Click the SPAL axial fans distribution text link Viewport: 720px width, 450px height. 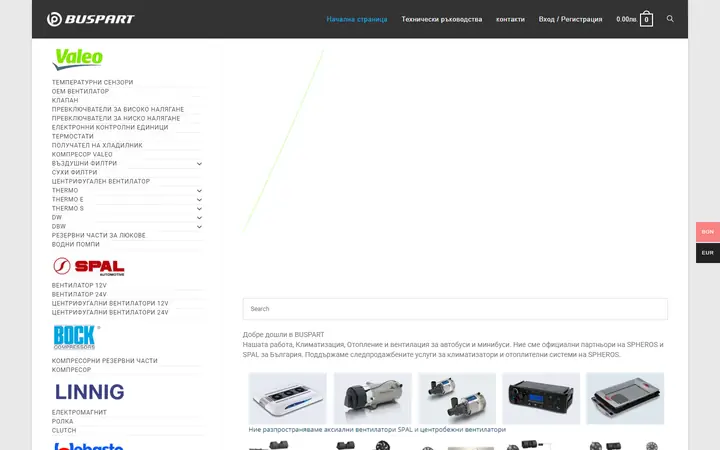377,430
